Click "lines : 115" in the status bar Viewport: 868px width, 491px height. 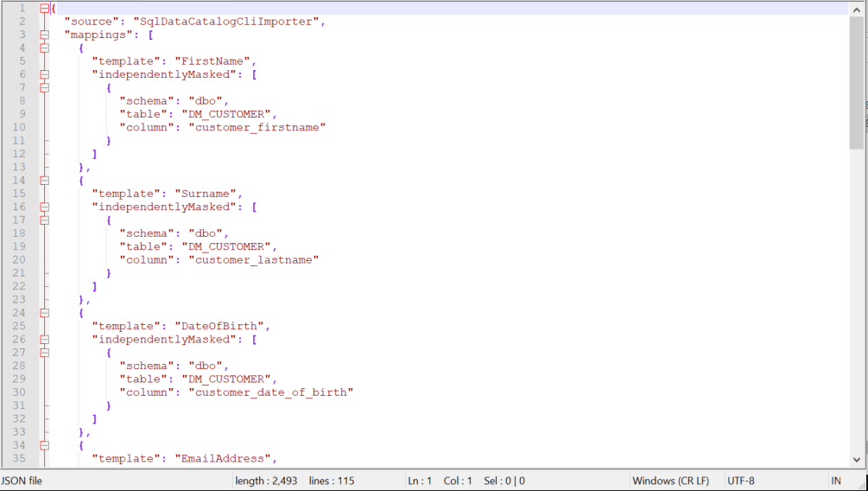(331, 481)
